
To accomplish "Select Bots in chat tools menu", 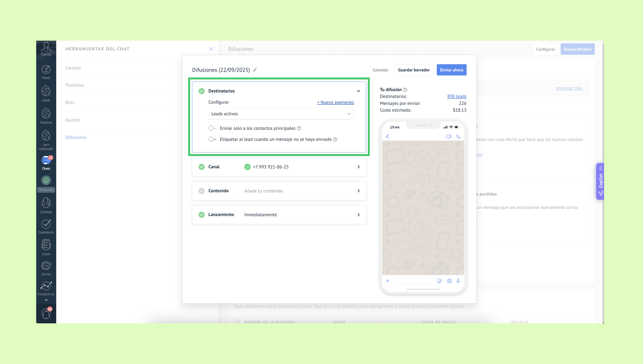I will pyautogui.click(x=70, y=103).
